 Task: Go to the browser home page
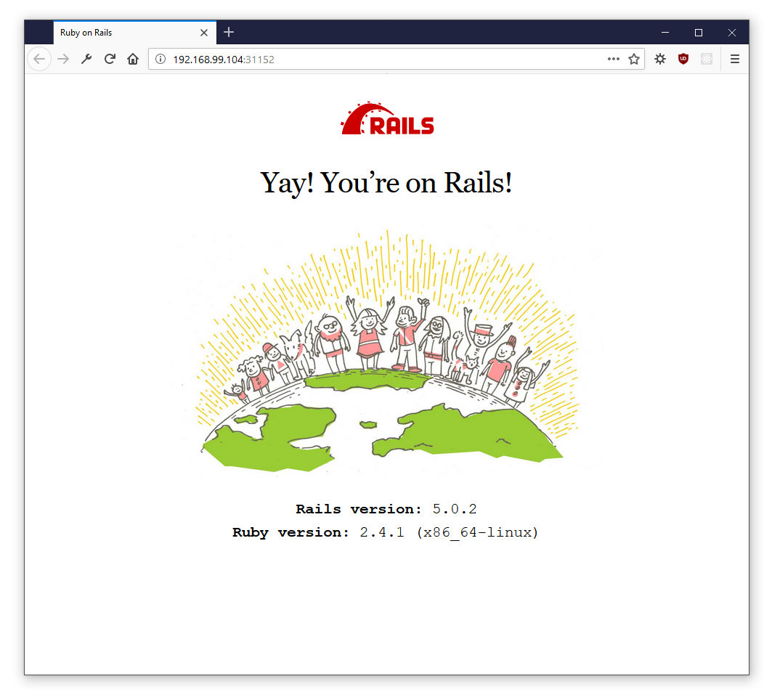click(x=133, y=59)
